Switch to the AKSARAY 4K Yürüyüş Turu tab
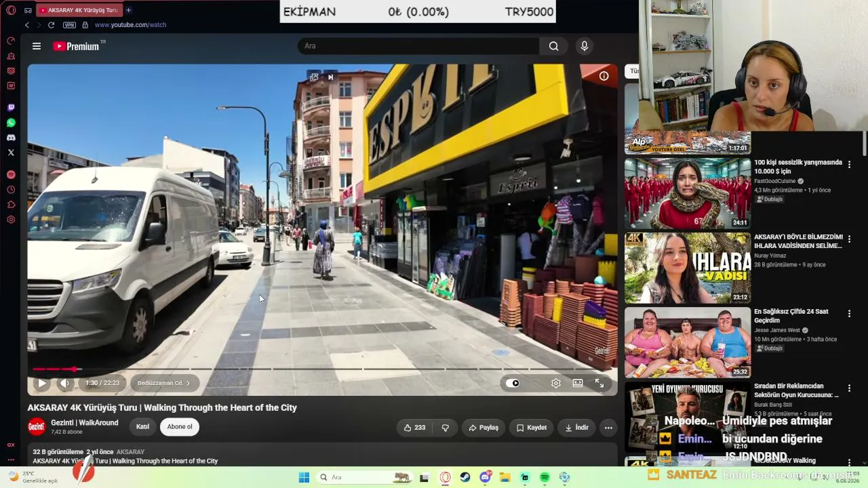This screenshot has height=488, width=868. tap(78, 10)
